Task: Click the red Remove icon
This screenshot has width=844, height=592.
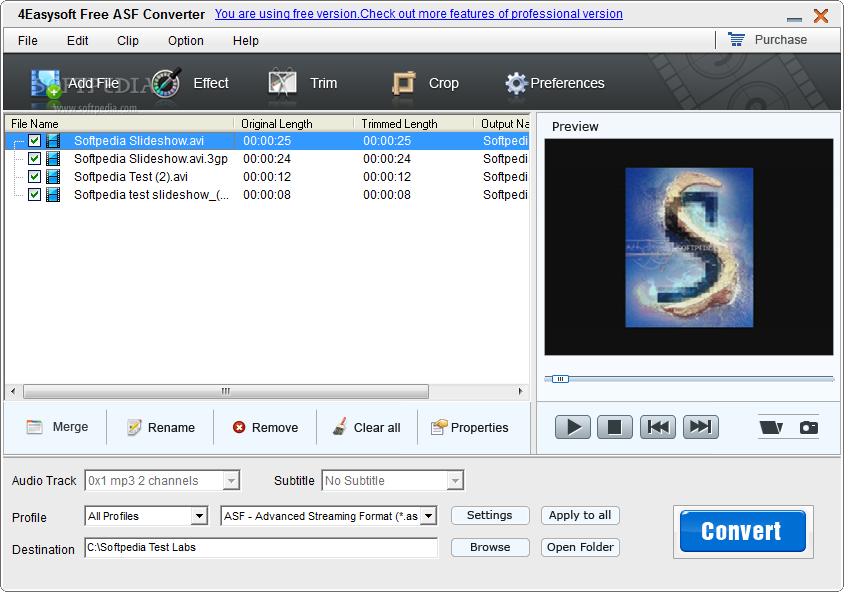Action: coord(239,427)
